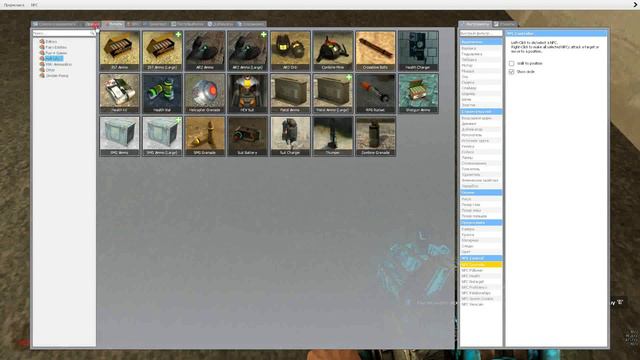The width and height of the screenshot is (640, 360).
Task: Collapse the Строительство tool category header
Action: pyautogui.click(x=481, y=111)
